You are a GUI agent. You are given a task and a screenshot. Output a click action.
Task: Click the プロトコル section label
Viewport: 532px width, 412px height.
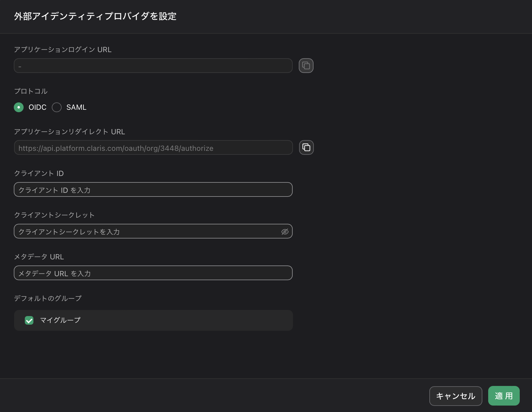point(31,91)
